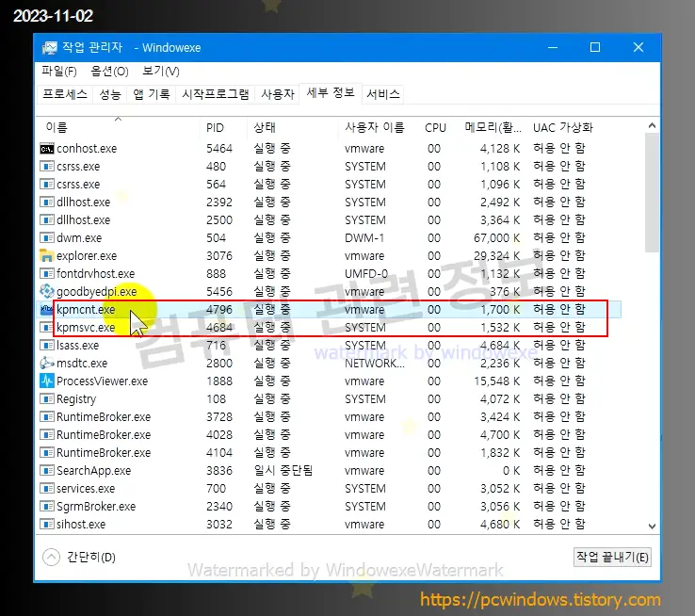The height and width of the screenshot is (616, 695).
Task: Switch to the 사용자 tab
Action: pos(278,94)
